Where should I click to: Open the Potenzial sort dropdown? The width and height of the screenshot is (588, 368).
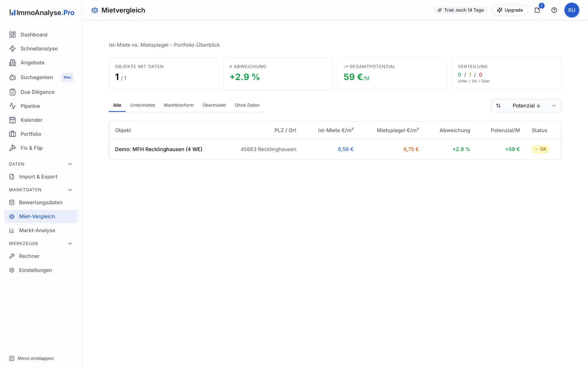(x=526, y=106)
